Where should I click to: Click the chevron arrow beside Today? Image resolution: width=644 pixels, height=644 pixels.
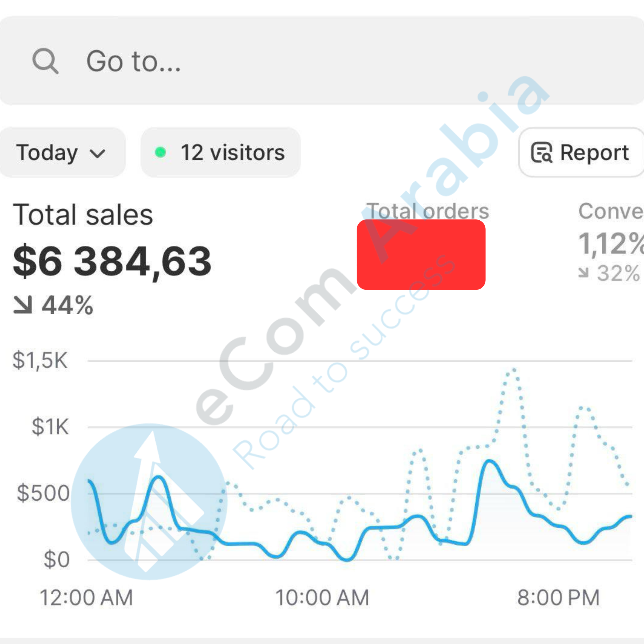click(x=98, y=154)
